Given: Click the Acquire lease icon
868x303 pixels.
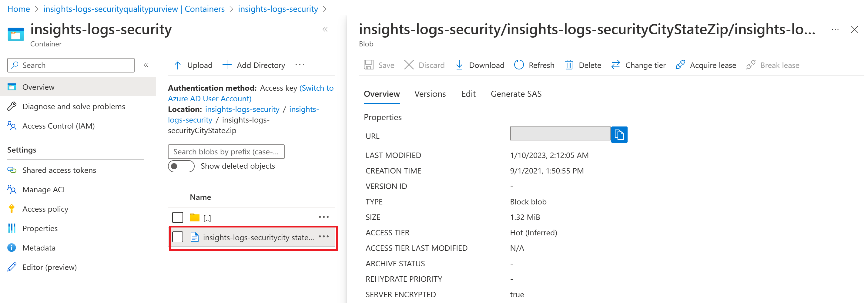Looking at the screenshot, I should (680, 65).
